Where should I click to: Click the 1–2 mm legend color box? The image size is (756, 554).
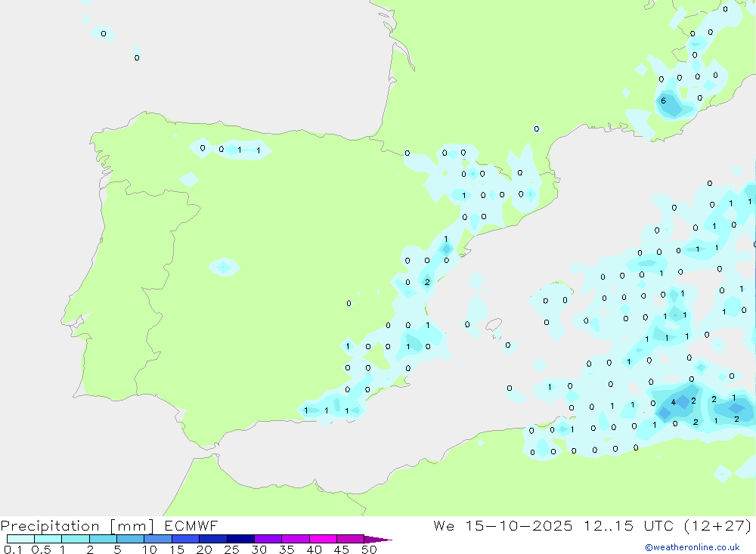[x=75, y=539]
